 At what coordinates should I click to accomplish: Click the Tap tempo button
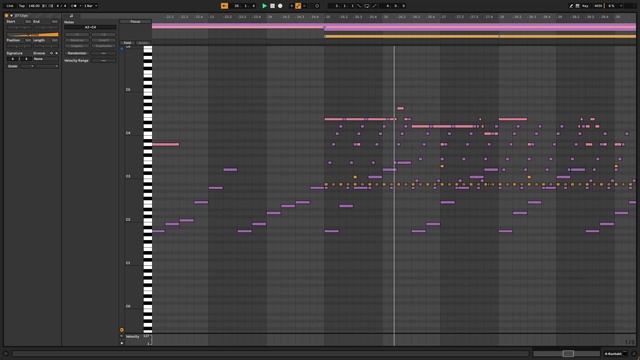[x=22, y=6]
